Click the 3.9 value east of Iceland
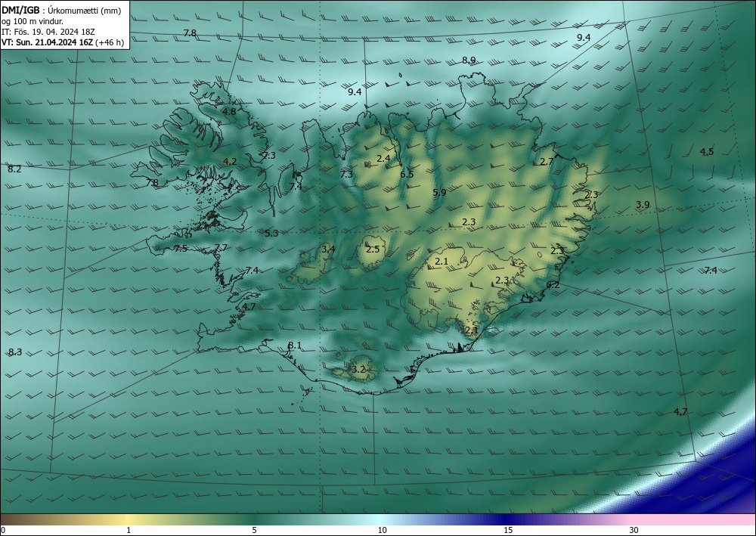756x536 pixels. (x=643, y=204)
